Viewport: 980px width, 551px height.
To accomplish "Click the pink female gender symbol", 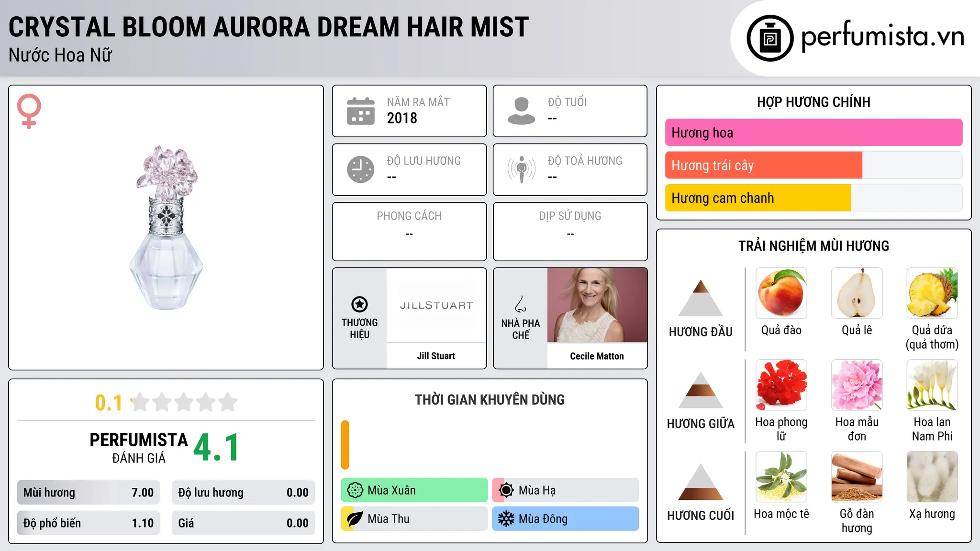I will pos(29,111).
